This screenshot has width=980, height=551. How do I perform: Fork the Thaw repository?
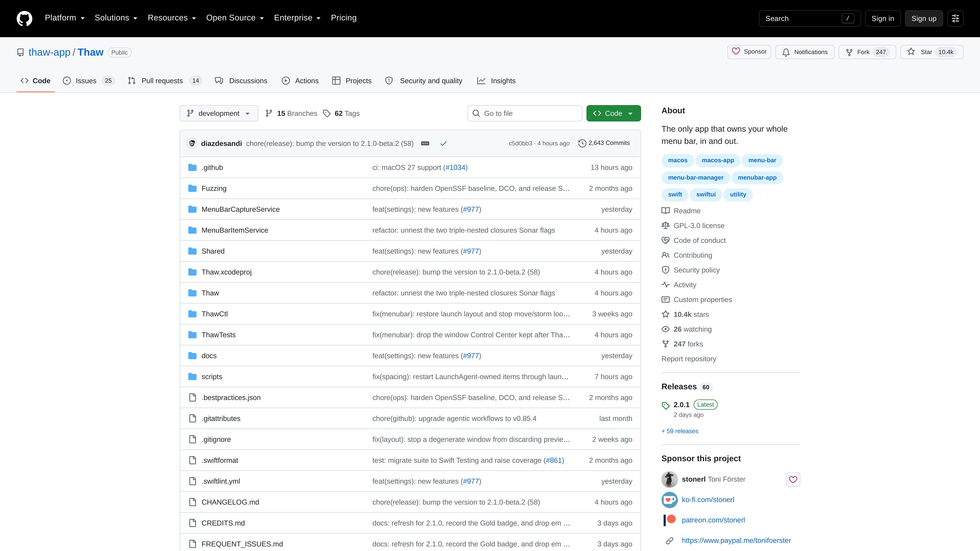click(x=867, y=52)
